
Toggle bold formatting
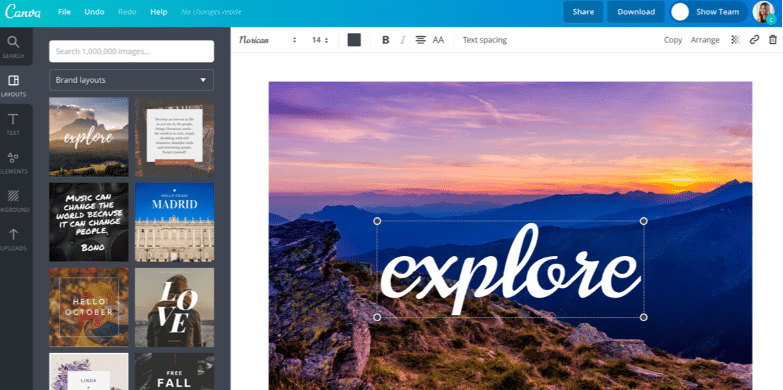coord(386,40)
